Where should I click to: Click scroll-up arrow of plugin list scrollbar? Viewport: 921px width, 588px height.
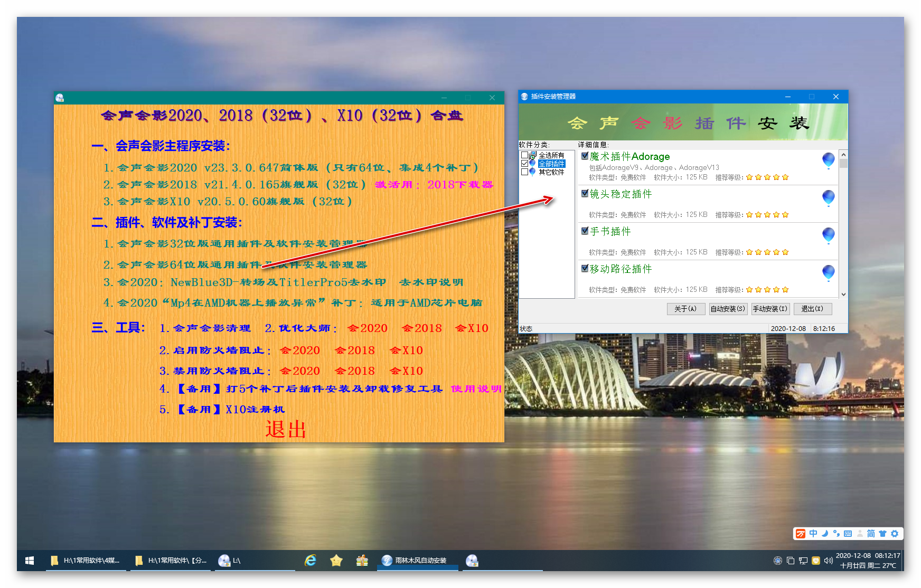coord(843,155)
